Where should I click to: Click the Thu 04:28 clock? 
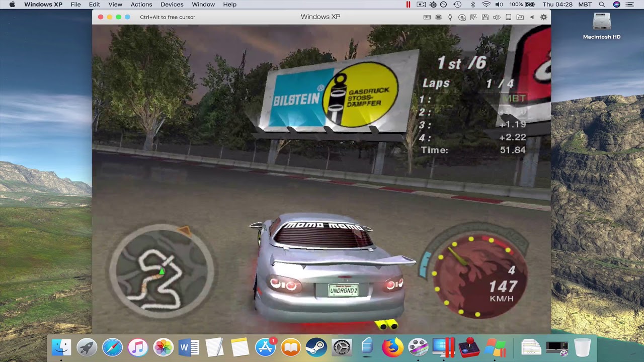(557, 5)
